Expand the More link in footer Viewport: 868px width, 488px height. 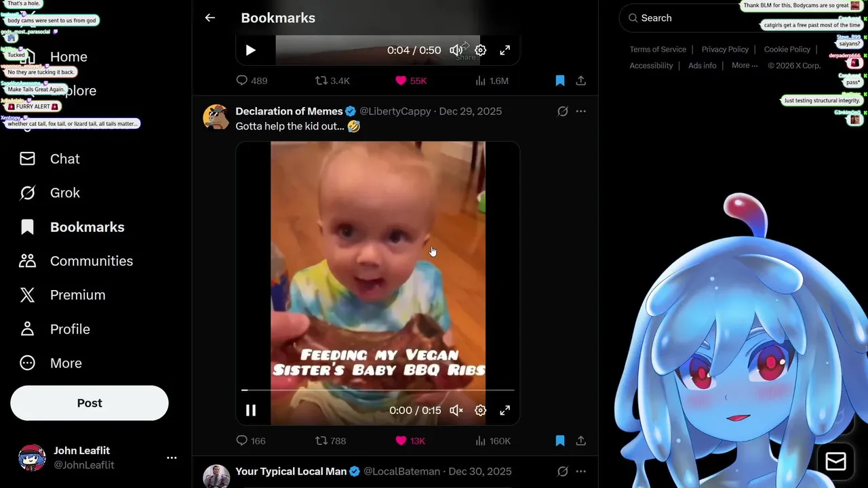tap(745, 66)
